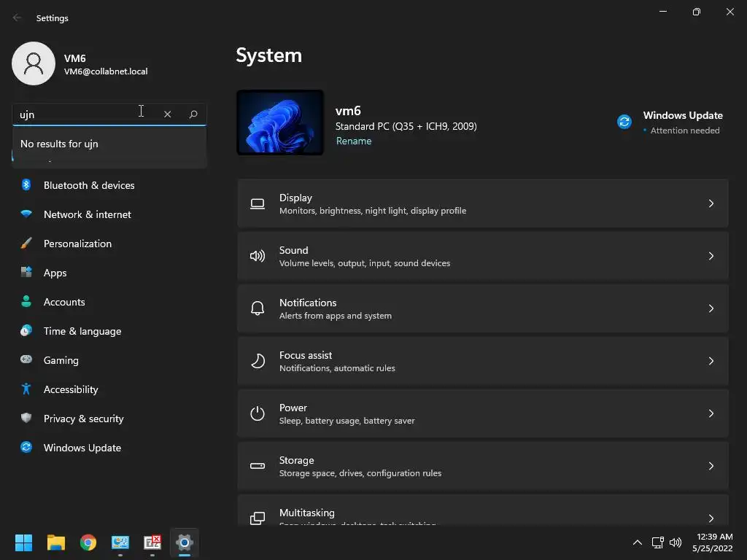This screenshot has height=560, width=747.
Task: Open File Explorer from the taskbar
Action: [55, 542]
